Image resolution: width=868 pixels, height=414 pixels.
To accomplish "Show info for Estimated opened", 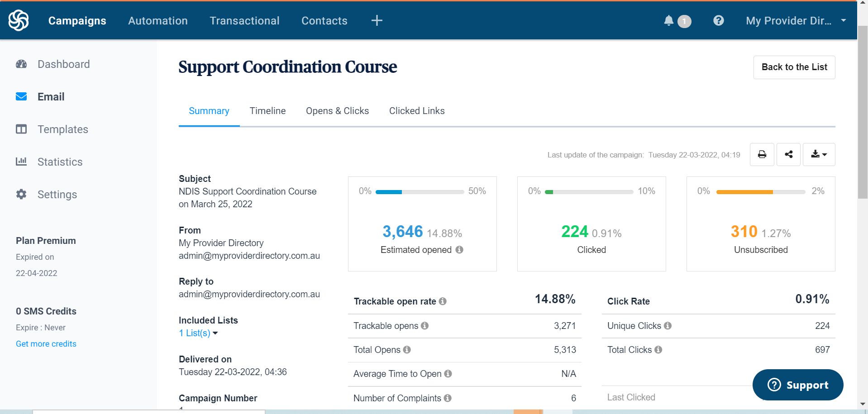I will [x=459, y=250].
